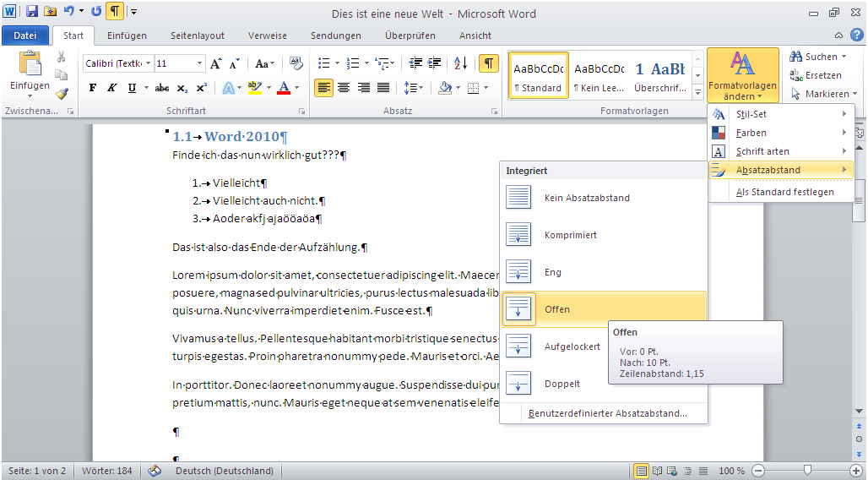The width and height of the screenshot is (868, 480).
Task: Switch to the Seitenlayout tab
Action: tap(198, 35)
